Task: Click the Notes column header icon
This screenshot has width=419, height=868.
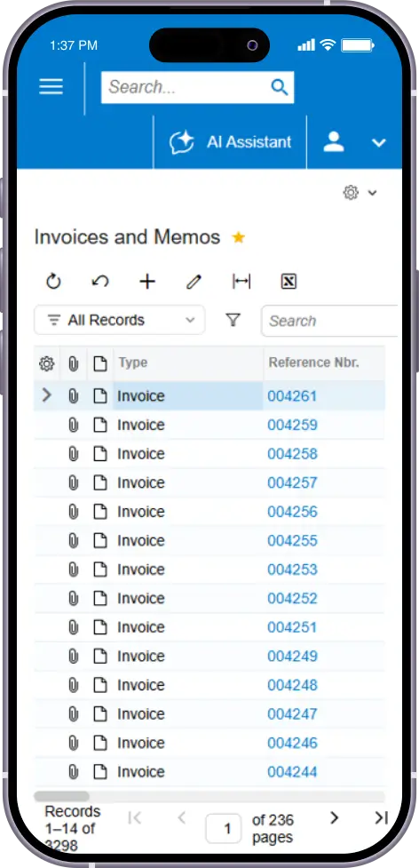Action: pos(100,363)
